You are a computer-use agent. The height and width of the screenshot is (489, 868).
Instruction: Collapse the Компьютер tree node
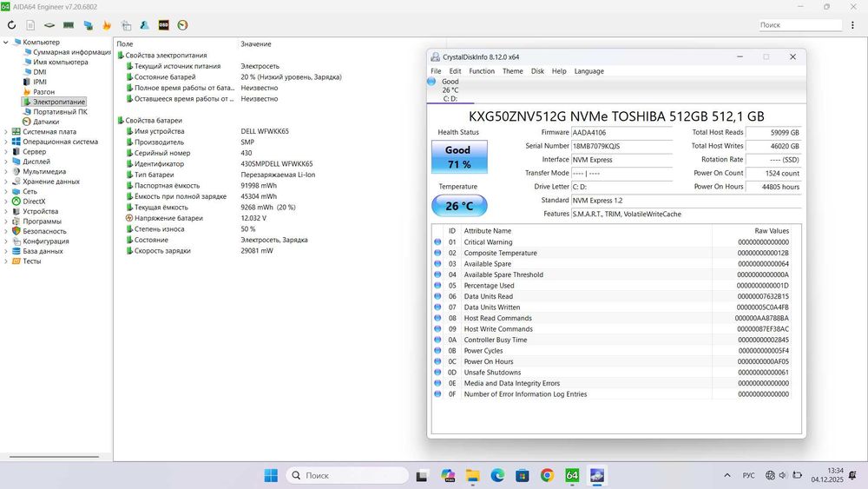[x=6, y=42]
